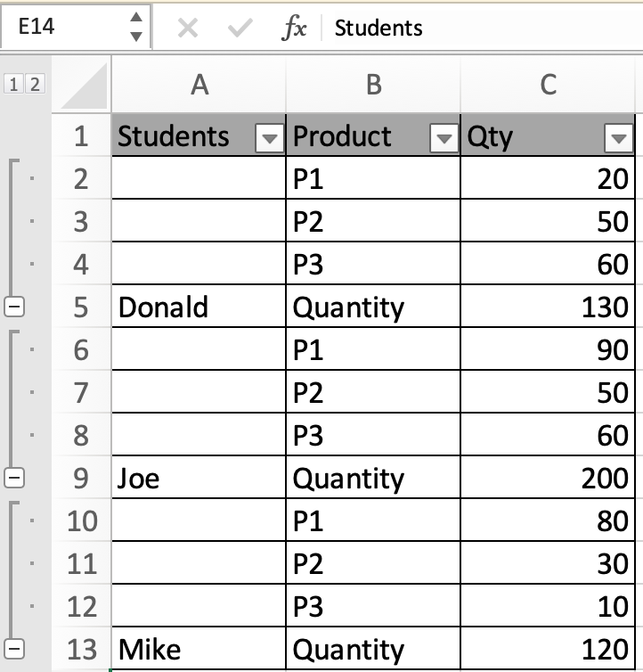Select column B header

point(373,85)
